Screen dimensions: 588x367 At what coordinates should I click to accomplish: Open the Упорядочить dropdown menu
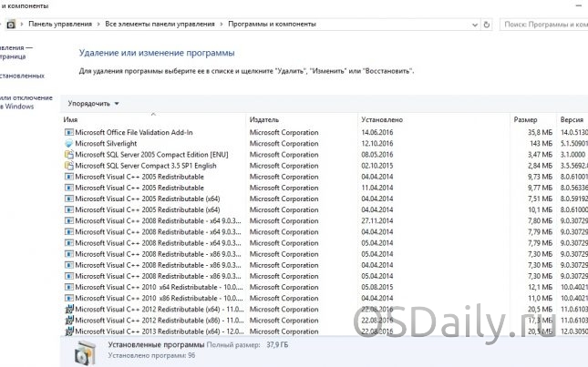(94, 104)
